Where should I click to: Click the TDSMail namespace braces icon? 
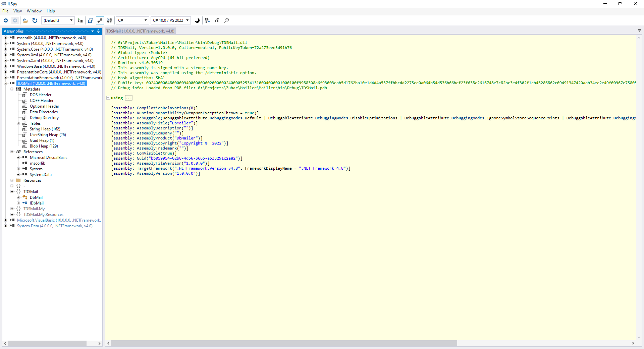[18, 192]
